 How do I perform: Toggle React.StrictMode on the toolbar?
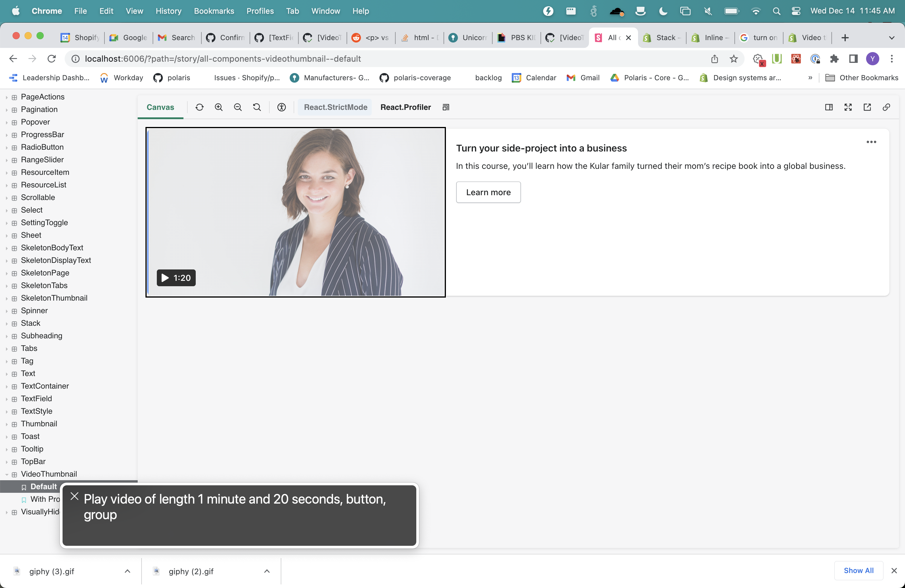pyautogui.click(x=335, y=107)
